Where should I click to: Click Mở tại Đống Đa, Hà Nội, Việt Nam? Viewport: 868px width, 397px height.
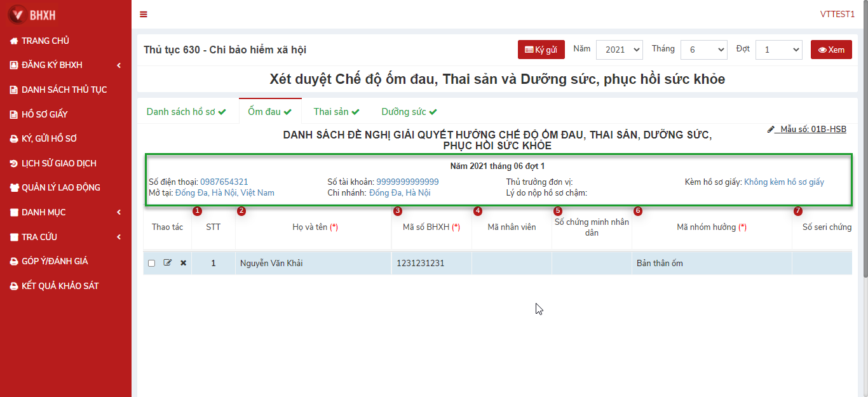click(225, 193)
